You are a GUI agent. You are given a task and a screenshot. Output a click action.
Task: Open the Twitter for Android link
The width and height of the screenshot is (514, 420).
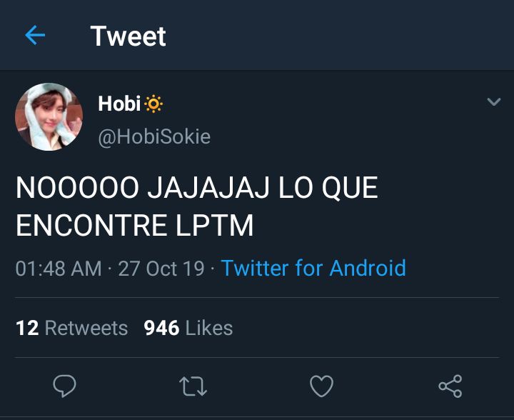tap(313, 268)
